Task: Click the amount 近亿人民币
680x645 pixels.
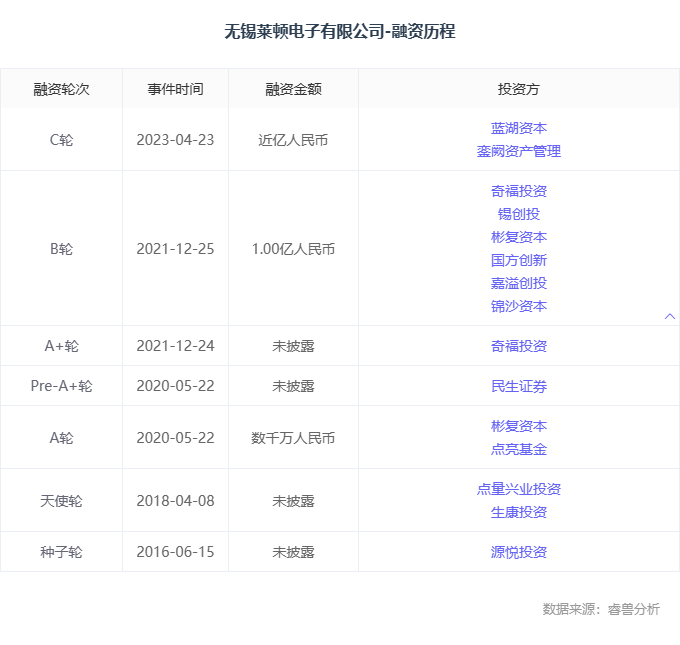Action: click(293, 140)
